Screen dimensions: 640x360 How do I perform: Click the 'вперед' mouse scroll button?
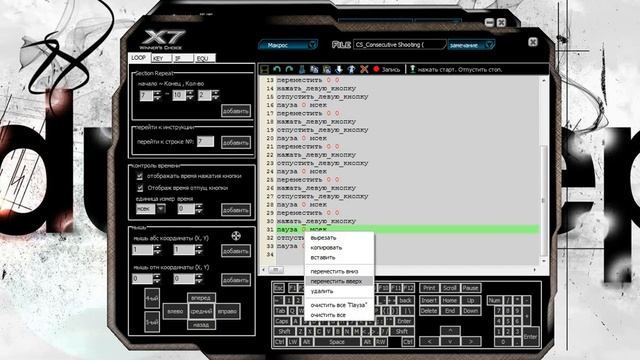tap(201, 298)
